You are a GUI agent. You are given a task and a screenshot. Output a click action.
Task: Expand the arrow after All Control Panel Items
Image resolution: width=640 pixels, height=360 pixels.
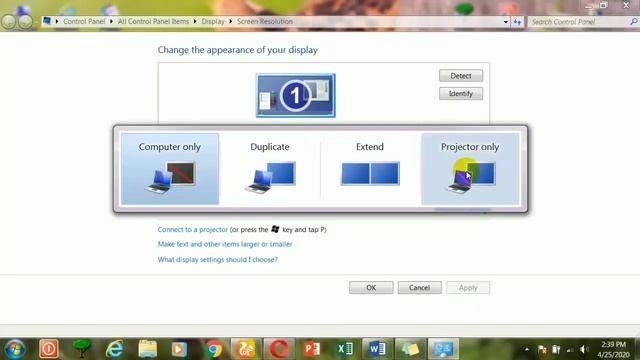pos(195,21)
